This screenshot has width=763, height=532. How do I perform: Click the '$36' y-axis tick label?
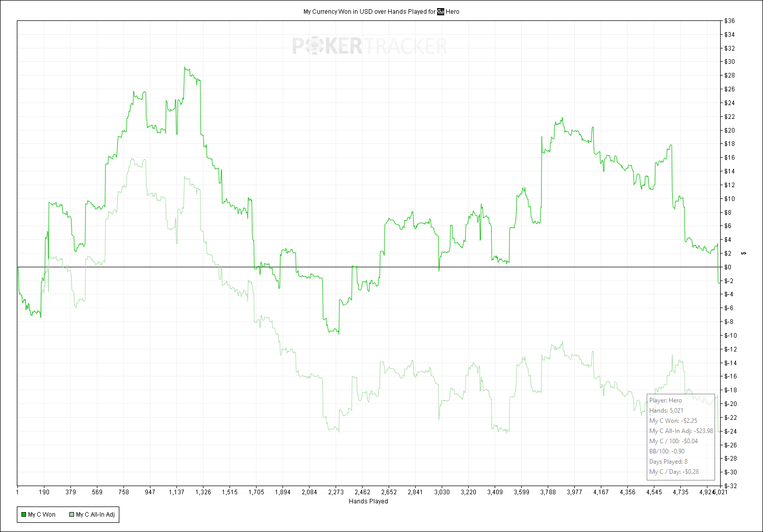tap(730, 21)
